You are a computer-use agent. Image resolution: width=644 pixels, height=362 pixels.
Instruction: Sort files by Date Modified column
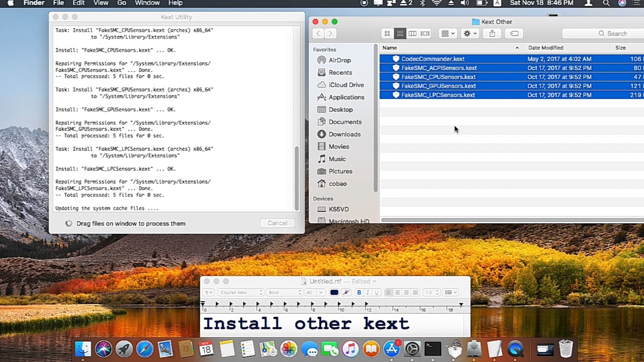545,48
